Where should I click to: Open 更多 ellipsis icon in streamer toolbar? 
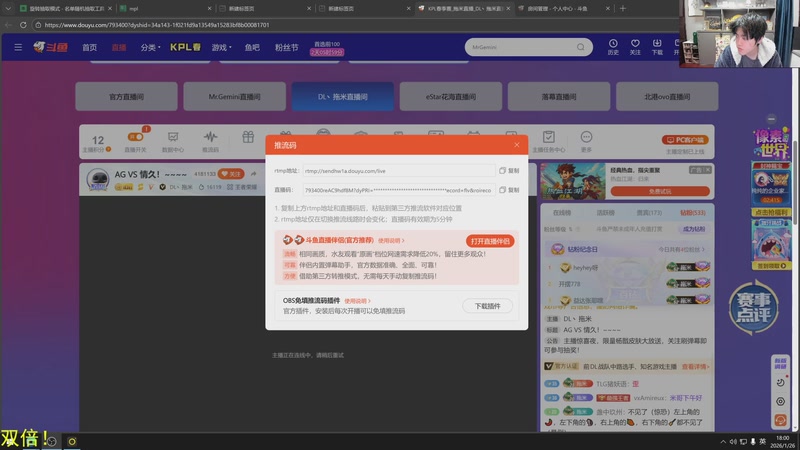(x=586, y=142)
